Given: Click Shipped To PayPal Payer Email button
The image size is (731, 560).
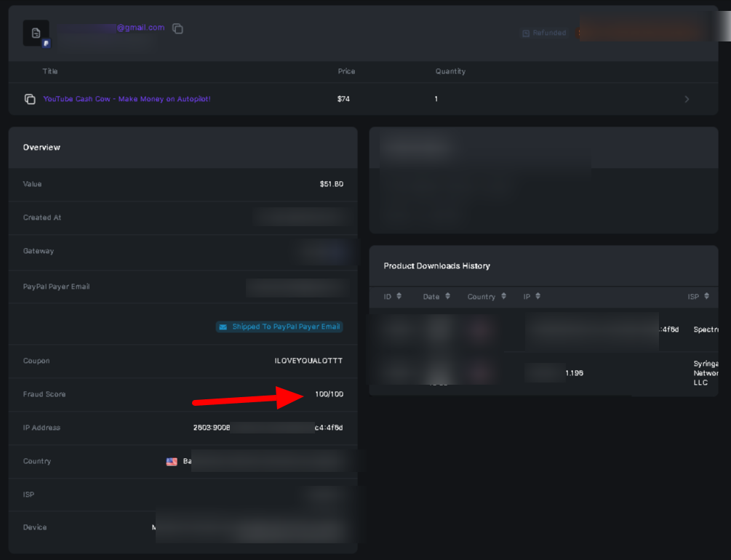Looking at the screenshot, I should point(279,327).
